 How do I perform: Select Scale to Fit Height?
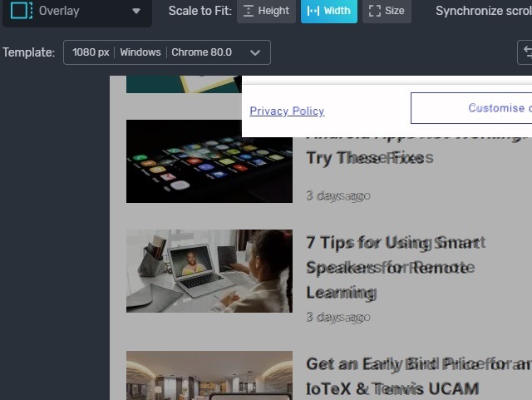[x=266, y=11]
